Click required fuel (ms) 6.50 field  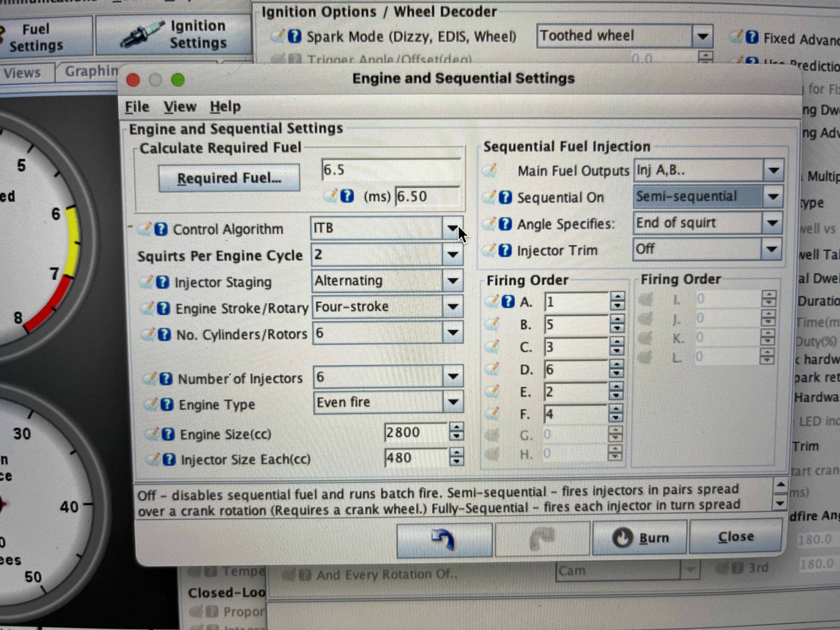(427, 197)
